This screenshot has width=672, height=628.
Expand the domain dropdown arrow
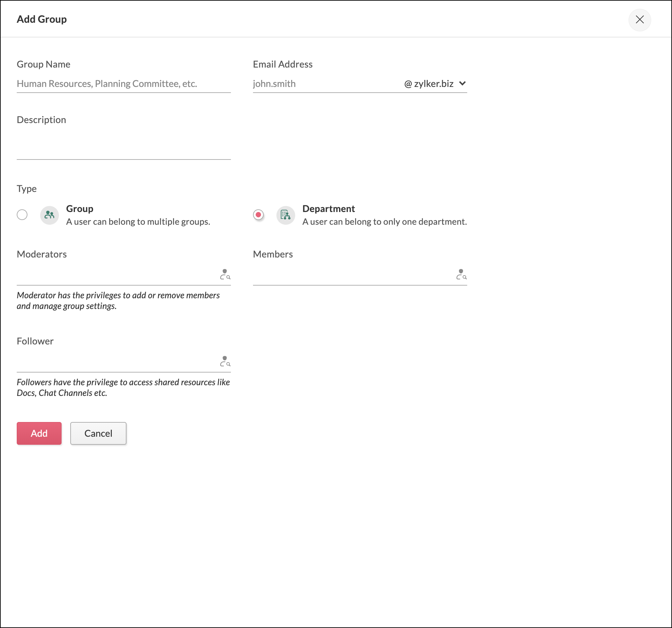tap(462, 84)
